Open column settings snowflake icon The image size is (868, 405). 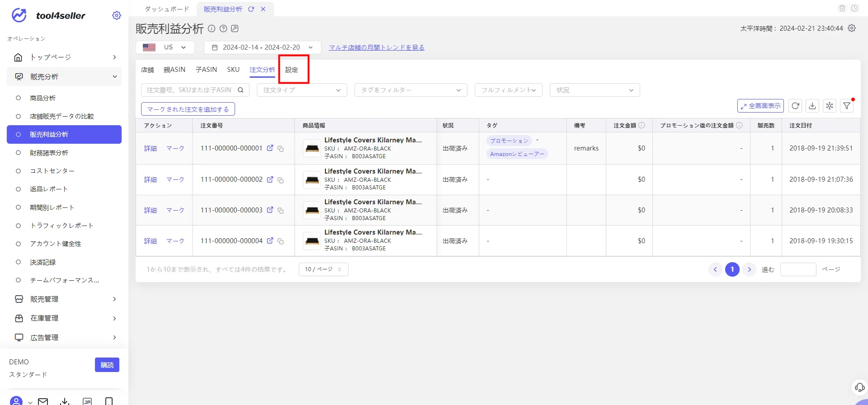click(830, 106)
